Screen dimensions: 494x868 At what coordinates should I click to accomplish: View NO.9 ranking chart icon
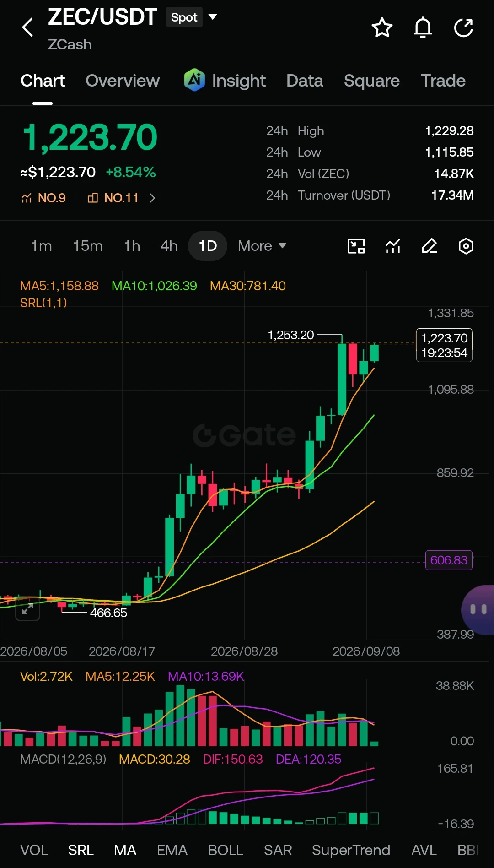click(27, 198)
